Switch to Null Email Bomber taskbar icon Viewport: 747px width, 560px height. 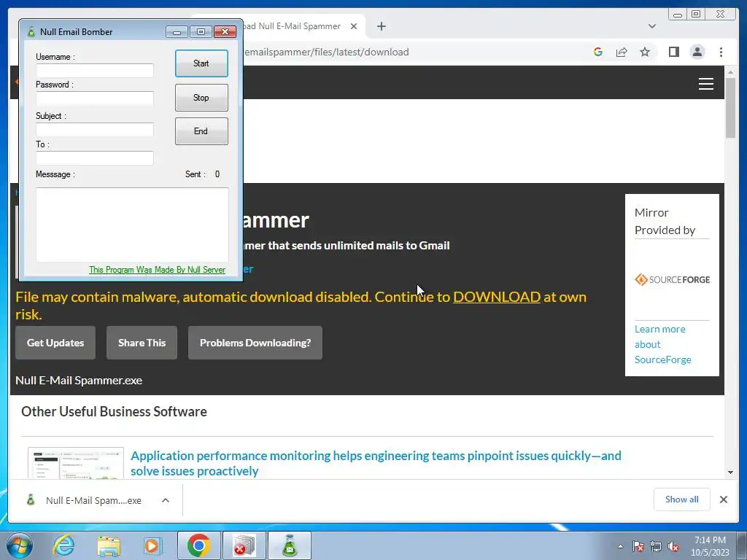pos(290,545)
